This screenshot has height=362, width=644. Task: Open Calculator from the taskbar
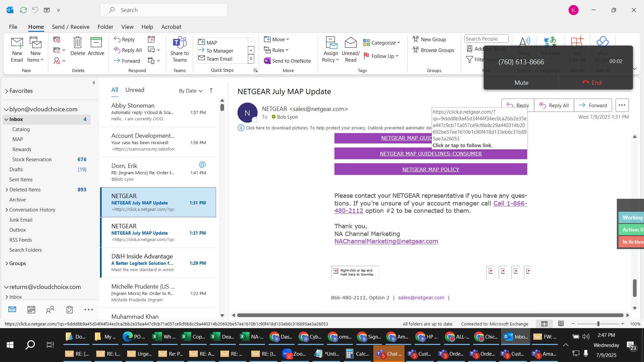[358, 354]
